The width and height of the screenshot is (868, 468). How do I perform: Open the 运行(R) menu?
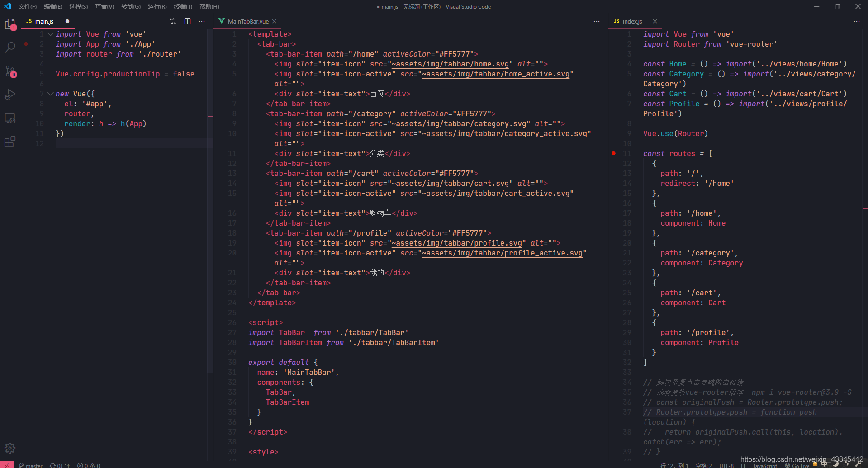(x=157, y=6)
